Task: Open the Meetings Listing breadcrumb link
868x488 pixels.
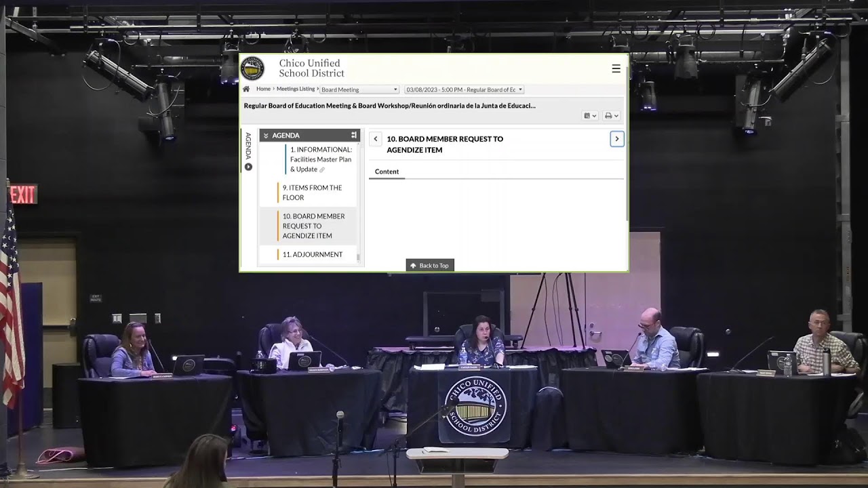Action: (x=296, y=89)
